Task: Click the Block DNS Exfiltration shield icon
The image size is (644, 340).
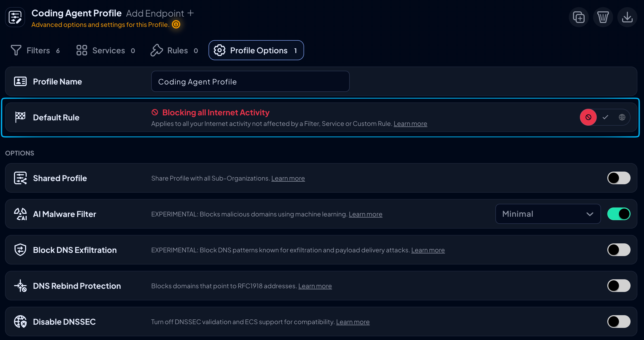Action: pyautogui.click(x=20, y=250)
